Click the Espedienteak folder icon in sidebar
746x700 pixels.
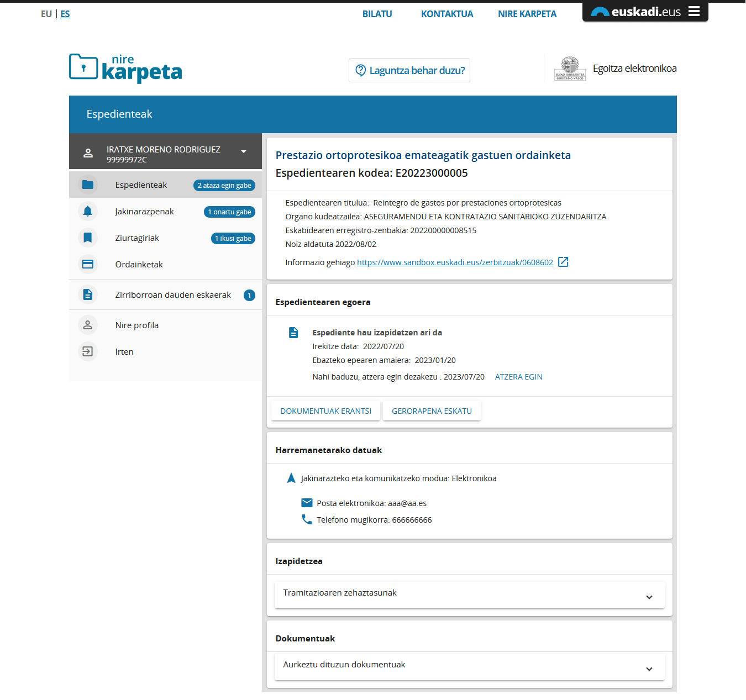pyautogui.click(x=88, y=185)
